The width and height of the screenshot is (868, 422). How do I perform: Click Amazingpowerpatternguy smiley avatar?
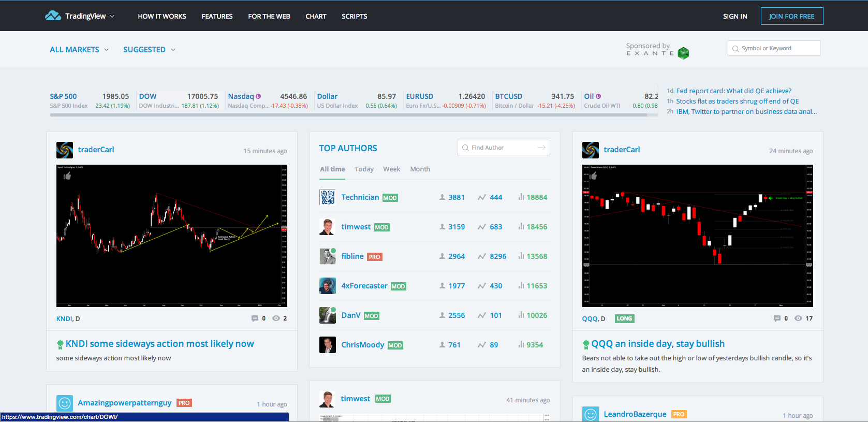[x=65, y=403]
